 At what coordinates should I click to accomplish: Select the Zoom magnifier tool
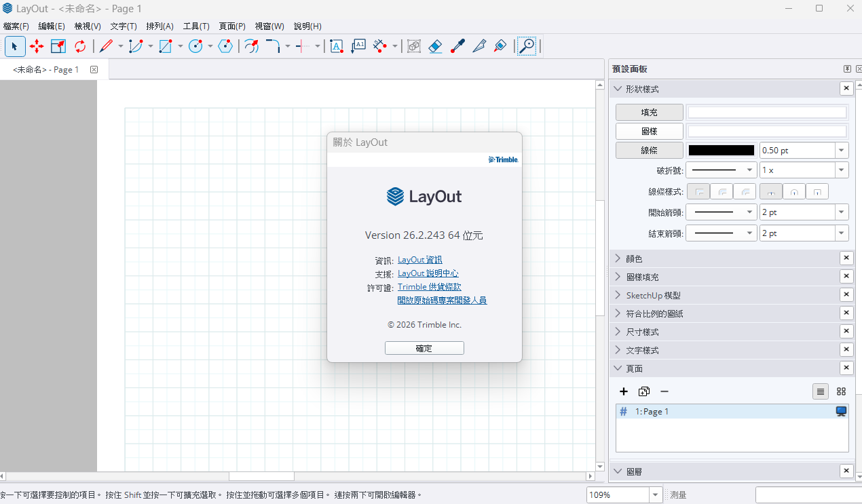point(527,46)
